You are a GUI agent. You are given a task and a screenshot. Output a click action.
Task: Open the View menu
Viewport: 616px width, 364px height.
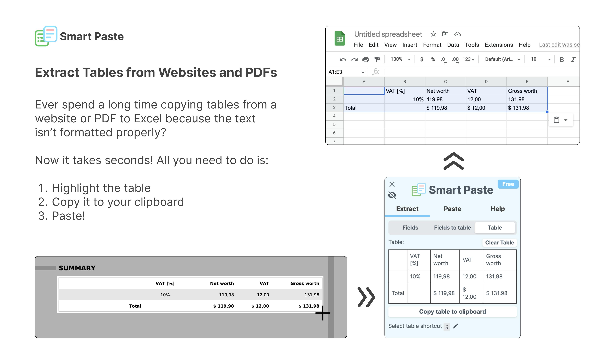(x=390, y=45)
